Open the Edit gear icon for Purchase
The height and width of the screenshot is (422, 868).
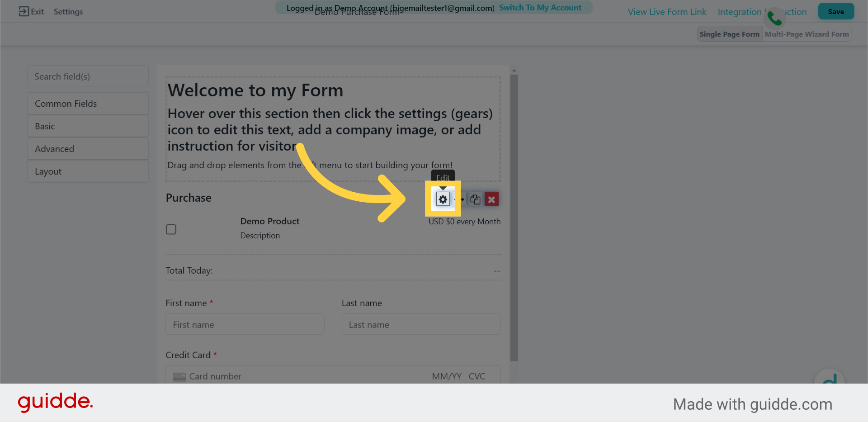tap(443, 199)
